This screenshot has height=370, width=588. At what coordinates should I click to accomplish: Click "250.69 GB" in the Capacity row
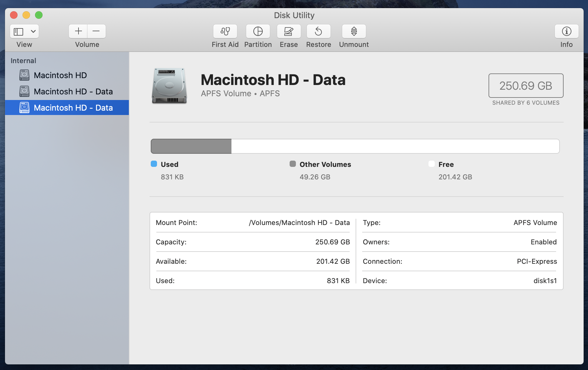pyautogui.click(x=332, y=242)
